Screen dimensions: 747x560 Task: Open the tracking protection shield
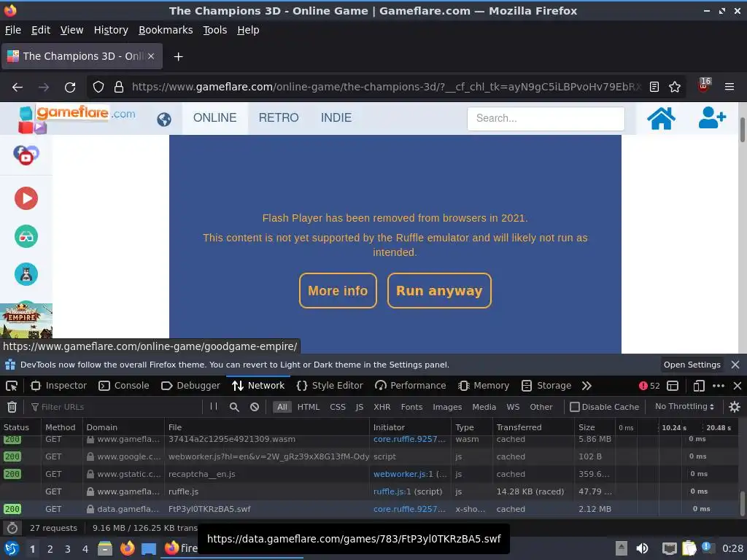pyautogui.click(x=98, y=87)
